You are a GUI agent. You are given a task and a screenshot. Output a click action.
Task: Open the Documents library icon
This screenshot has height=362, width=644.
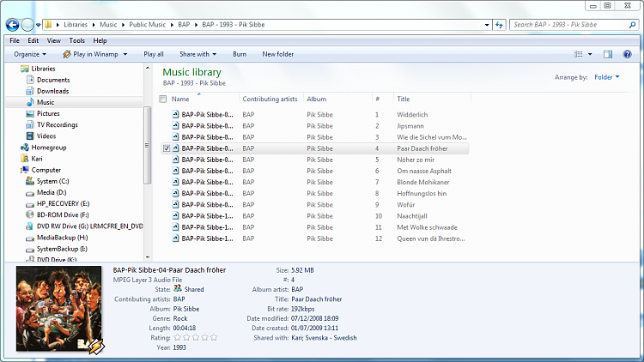click(30, 80)
